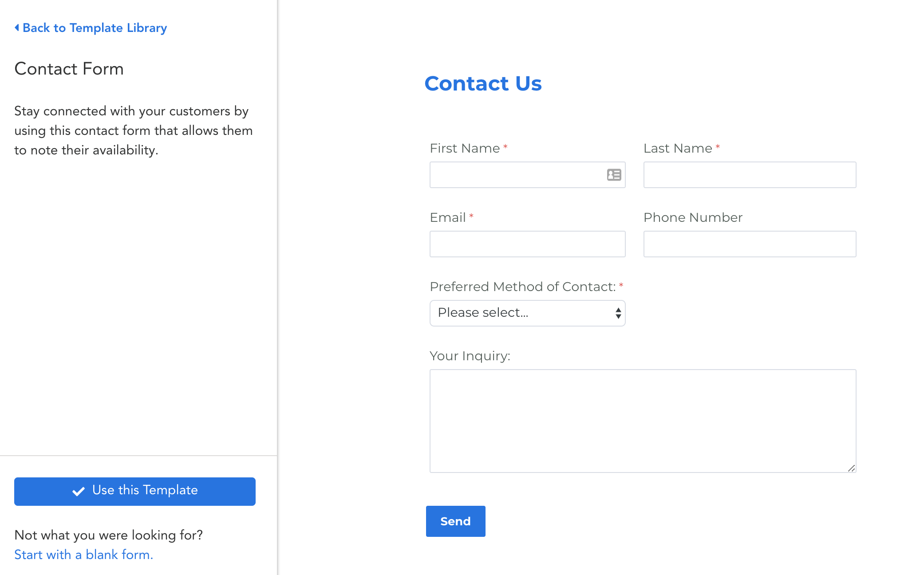Click the Your Inquiry label
Image resolution: width=924 pixels, height=575 pixels.
point(470,356)
